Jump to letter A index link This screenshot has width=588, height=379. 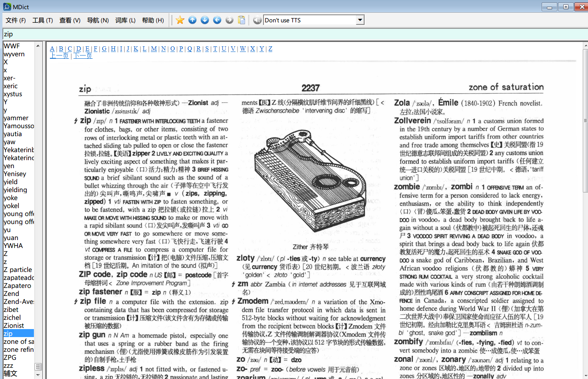52,49
